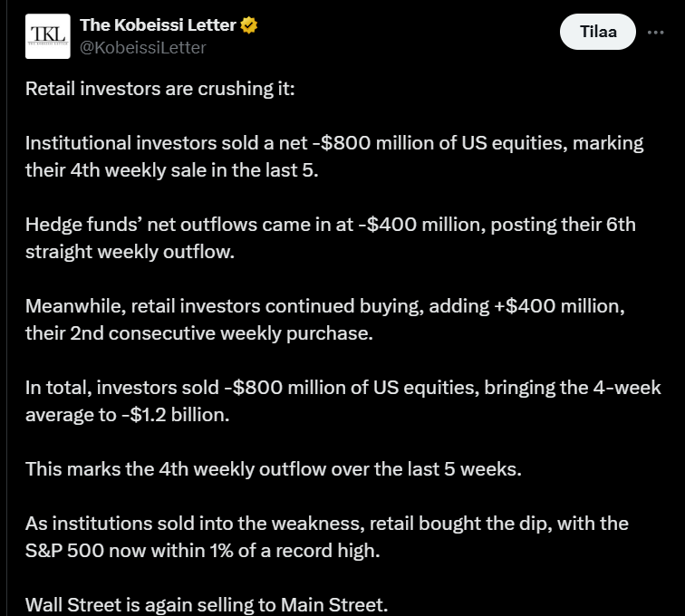Open The Kobeissi Letter display name link

pyautogui.click(x=158, y=25)
